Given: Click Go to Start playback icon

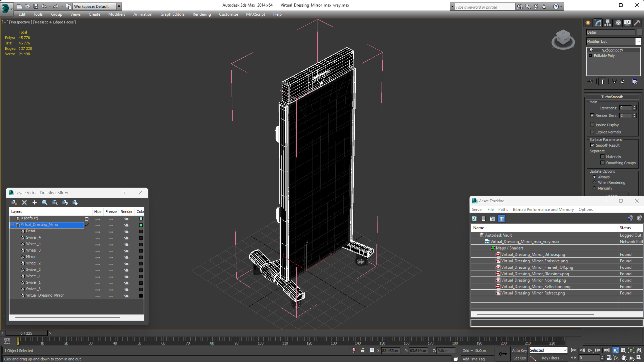Looking at the screenshot, I should pyautogui.click(x=574, y=350).
